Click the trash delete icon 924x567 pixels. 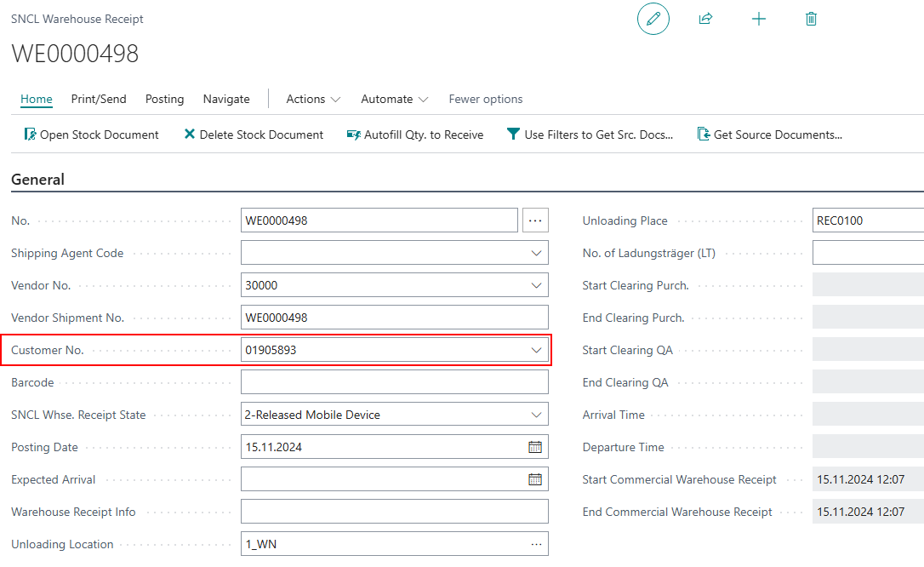(x=811, y=19)
